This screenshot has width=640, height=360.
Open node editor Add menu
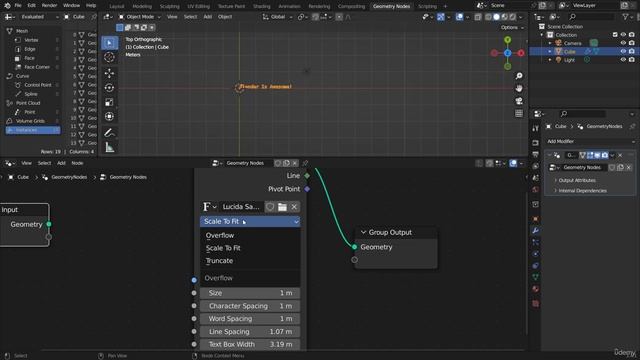coord(61,163)
